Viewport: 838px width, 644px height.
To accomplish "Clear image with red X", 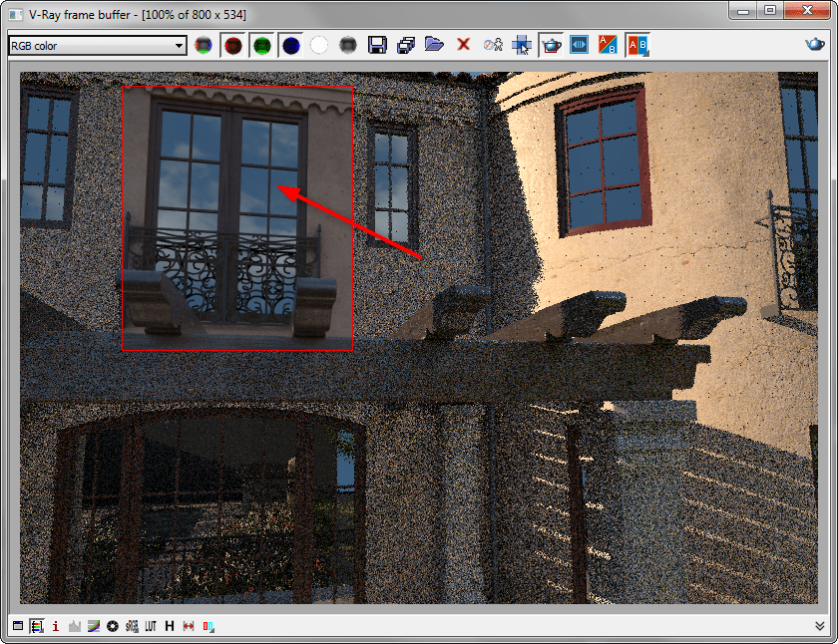I will pyautogui.click(x=463, y=45).
